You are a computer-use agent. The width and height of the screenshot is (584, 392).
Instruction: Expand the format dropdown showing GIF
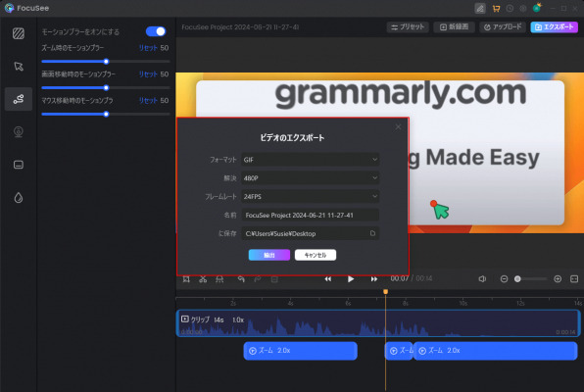tap(311, 160)
